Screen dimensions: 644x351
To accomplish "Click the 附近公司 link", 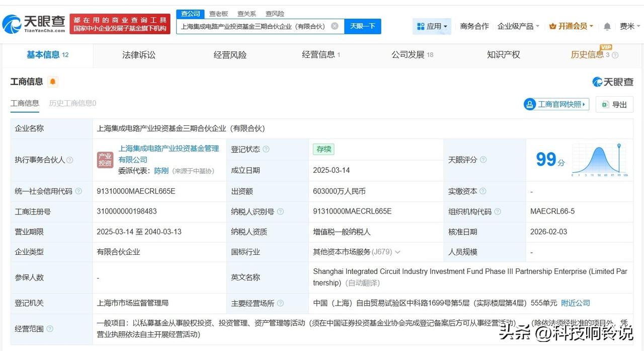I will tap(576, 303).
